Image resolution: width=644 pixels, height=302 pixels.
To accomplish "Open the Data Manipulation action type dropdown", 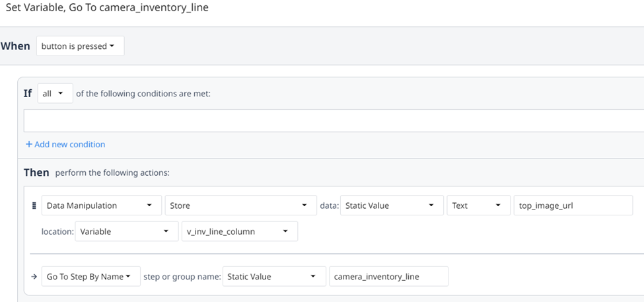I will pyautogui.click(x=102, y=206).
